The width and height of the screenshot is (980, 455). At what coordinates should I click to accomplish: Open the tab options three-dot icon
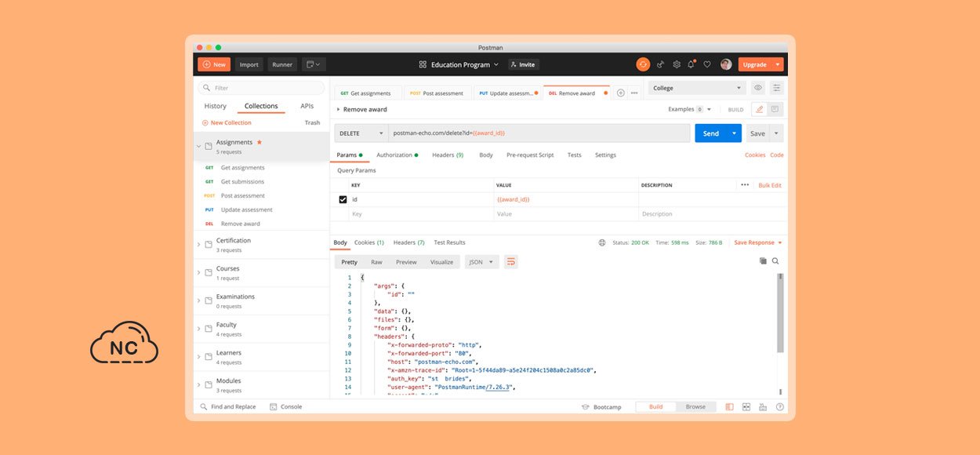click(634, 93)
